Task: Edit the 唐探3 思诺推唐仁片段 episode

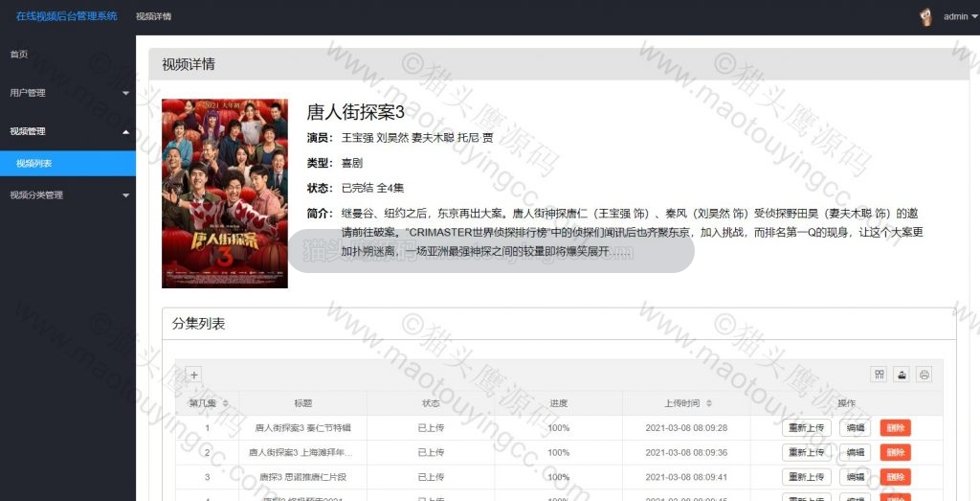Action: 855,477
